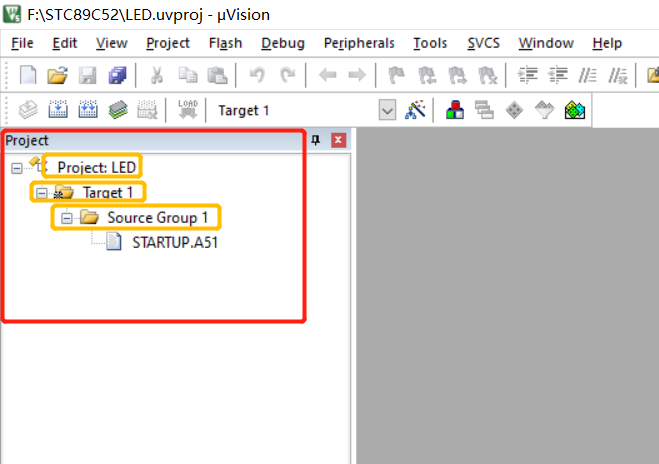Open the Peripherals menu
The height and width of the screenshot is (464, 659).
click(359, 43)
